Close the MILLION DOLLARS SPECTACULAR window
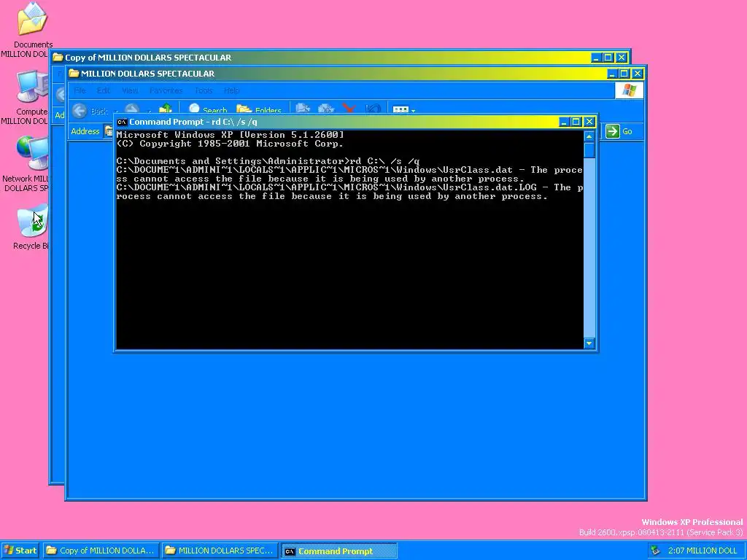 coord(638,74)
